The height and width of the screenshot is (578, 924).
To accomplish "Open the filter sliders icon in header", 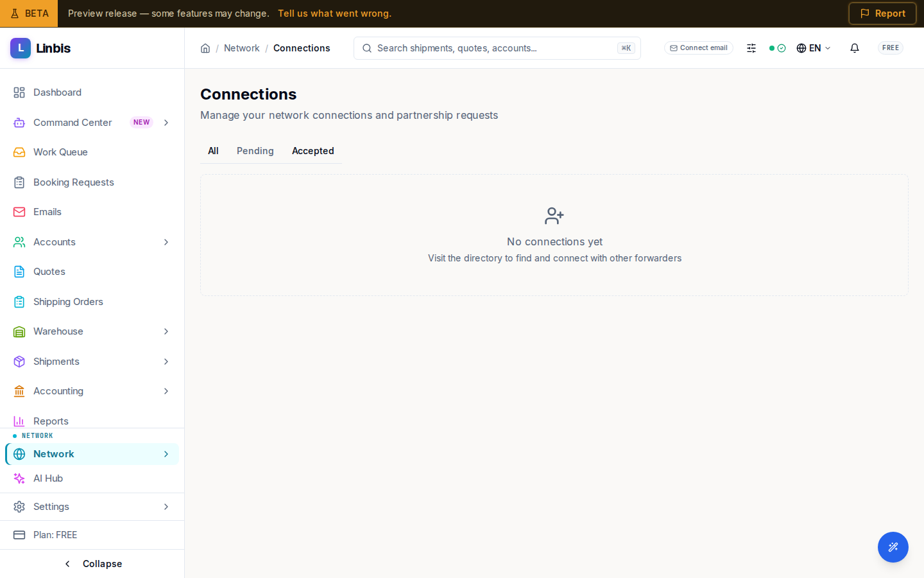I will tap(751, 48).
